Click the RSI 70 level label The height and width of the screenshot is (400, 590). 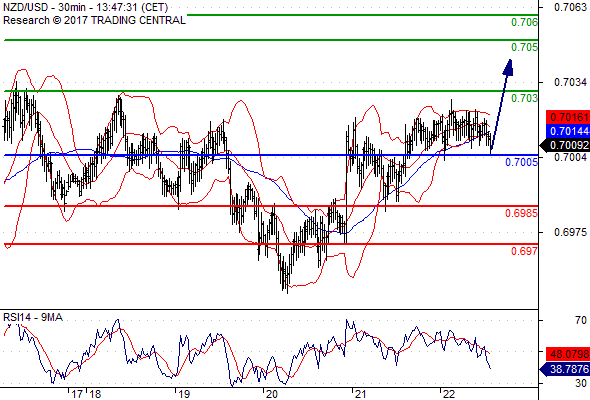click(581, 320)
